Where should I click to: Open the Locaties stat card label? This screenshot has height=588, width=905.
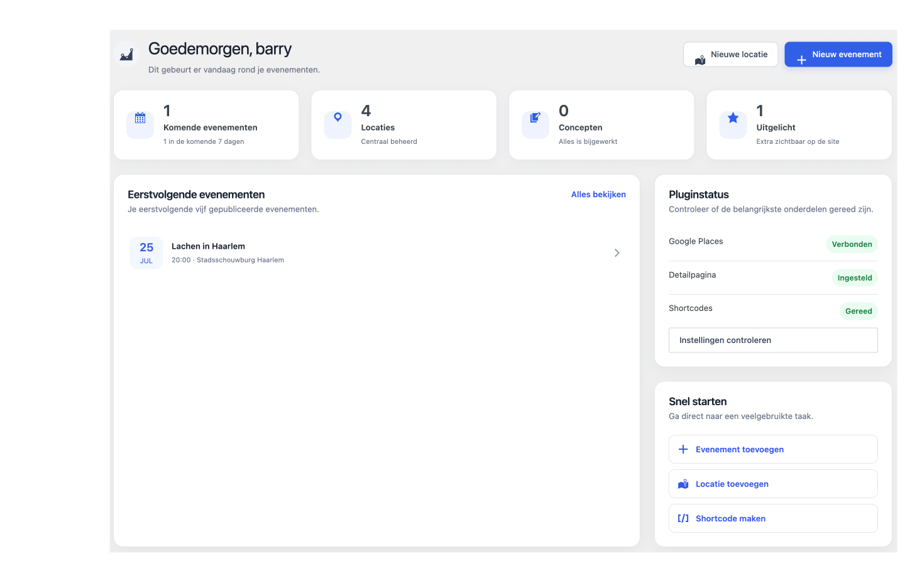378,128
